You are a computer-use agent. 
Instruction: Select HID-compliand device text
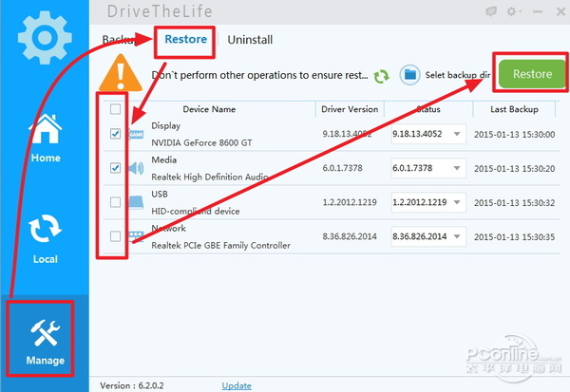(x=195, y=211)
